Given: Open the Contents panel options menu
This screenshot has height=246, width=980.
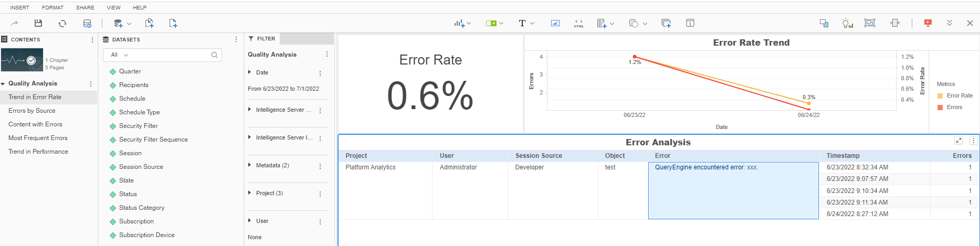Looking at the screenshot, I should [x=92, y=40].
